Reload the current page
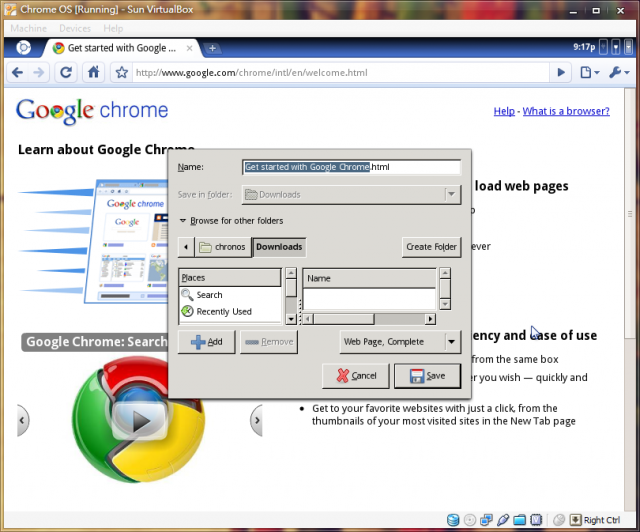 coord(66,73)
